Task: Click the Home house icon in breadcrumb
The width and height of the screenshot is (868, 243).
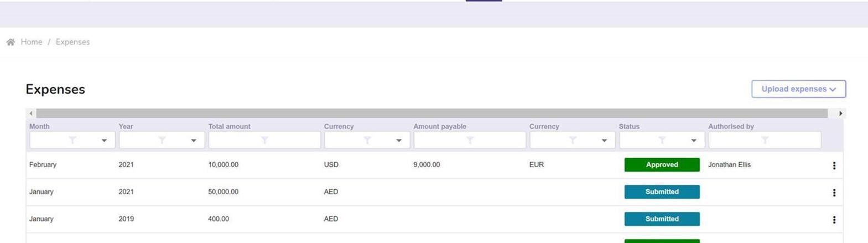Action: [11, 42]
